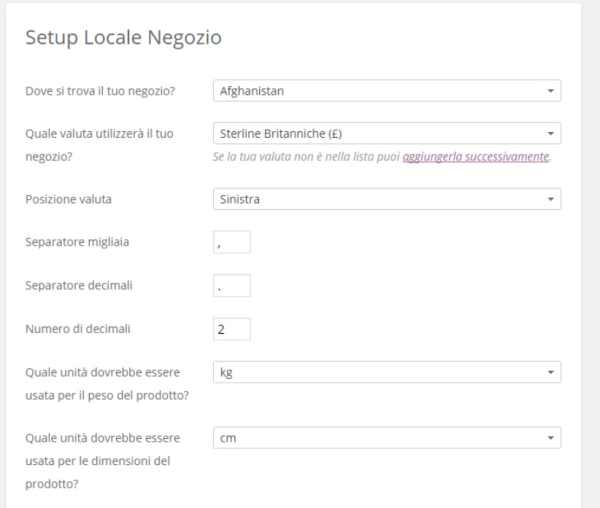The width and height of the screenshot is (600, 508).
Task: Click the 'Setup Locale Negozio' heading
Action: [123, 37]
